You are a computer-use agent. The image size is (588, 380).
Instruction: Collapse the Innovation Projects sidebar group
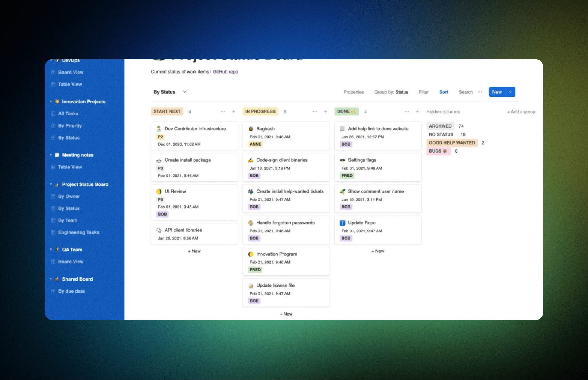click(x=51, y=102)
